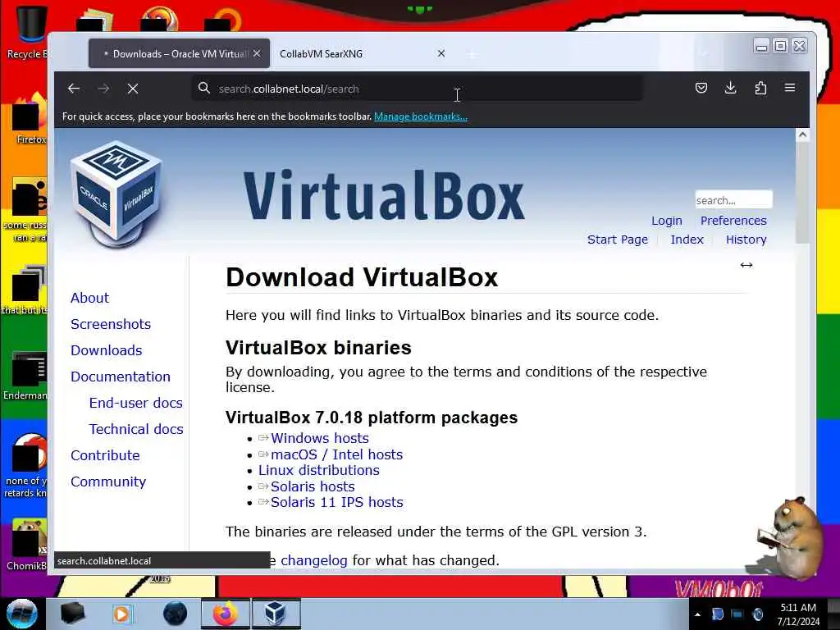Image resolution: width=840 pixels, height=630 pixels.
Task: Click the Manage bookmarks link
Action: pos(421,116)
